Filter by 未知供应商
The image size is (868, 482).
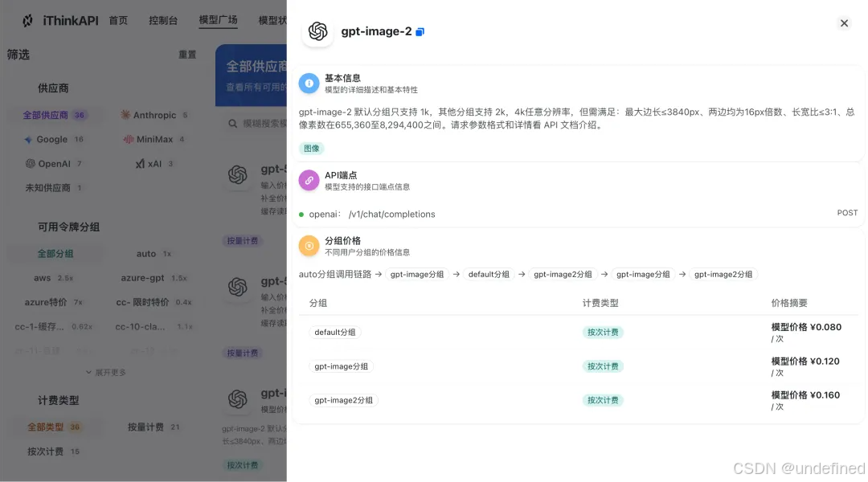pos(53,188)
